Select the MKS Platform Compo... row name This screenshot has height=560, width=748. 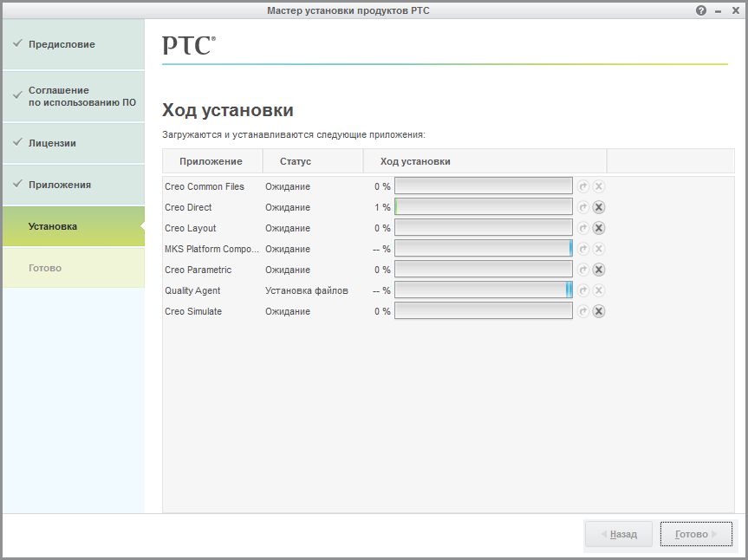[211, 249]
